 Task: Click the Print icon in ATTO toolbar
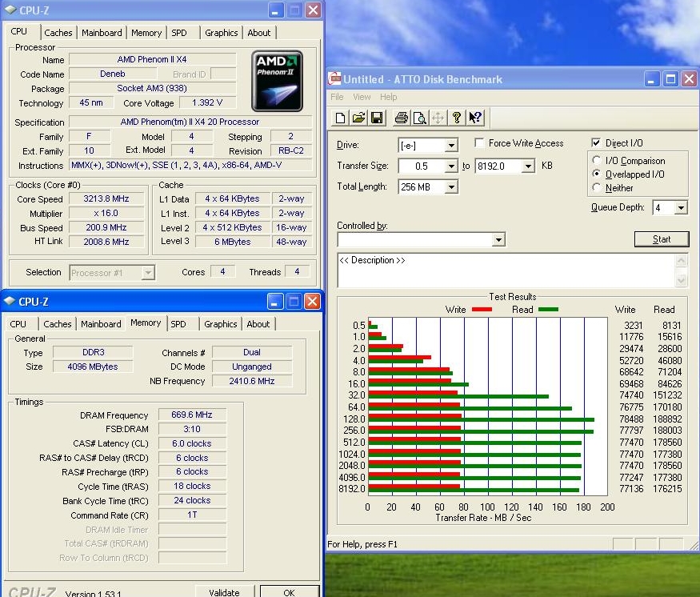[x=402, y=118]
